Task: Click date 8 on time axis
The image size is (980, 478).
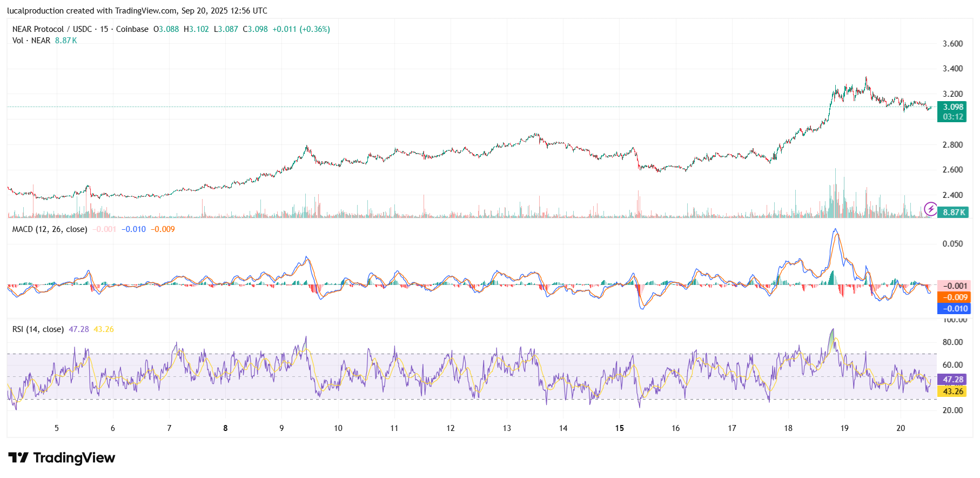Action: pos(225,428)
